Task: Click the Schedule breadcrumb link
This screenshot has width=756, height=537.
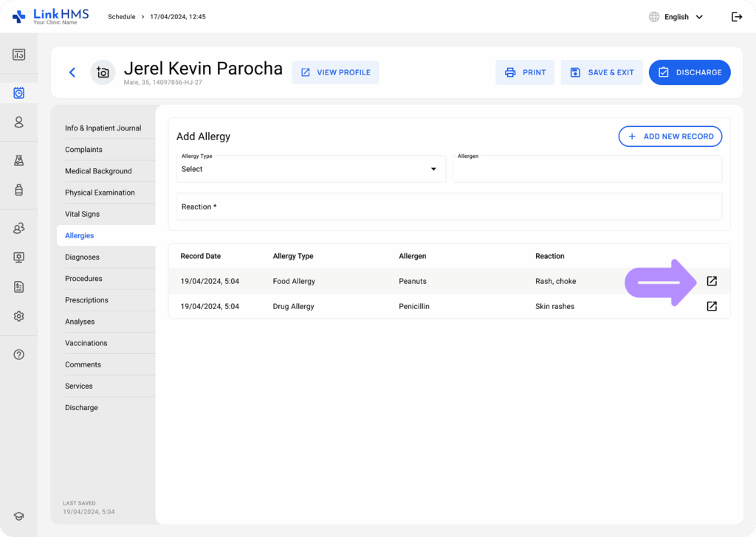Action: point(122,17)
